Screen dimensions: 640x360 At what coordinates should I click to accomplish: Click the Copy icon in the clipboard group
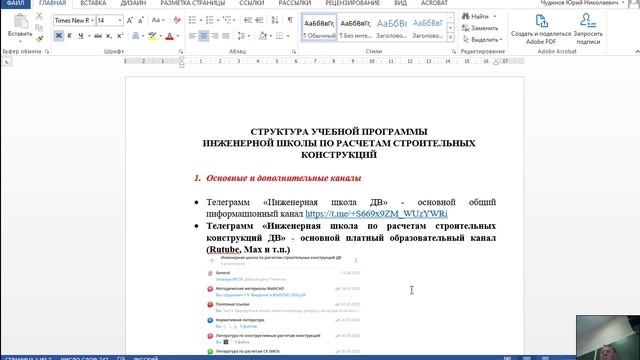tap(39, 28)
